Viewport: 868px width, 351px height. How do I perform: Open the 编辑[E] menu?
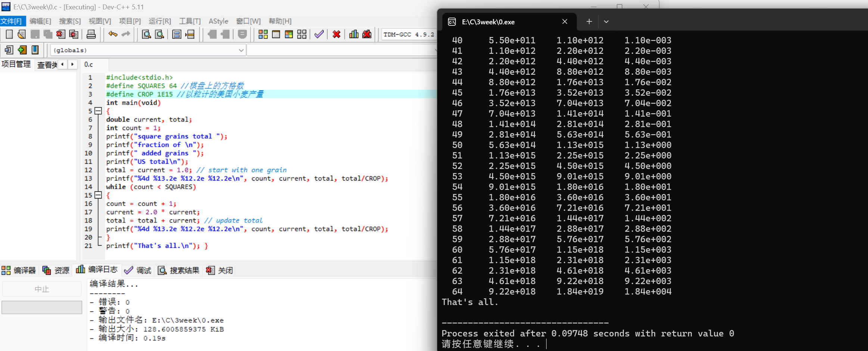[x=40, y=21]
